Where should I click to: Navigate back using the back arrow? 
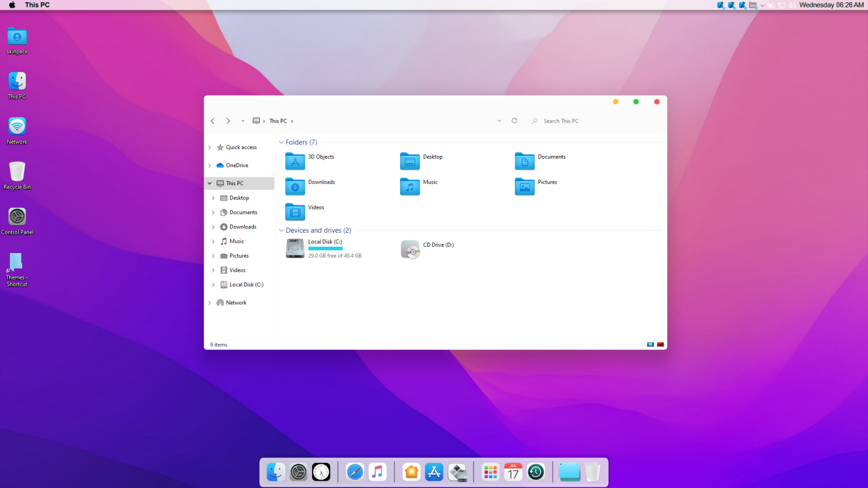[x=212, y=120]
